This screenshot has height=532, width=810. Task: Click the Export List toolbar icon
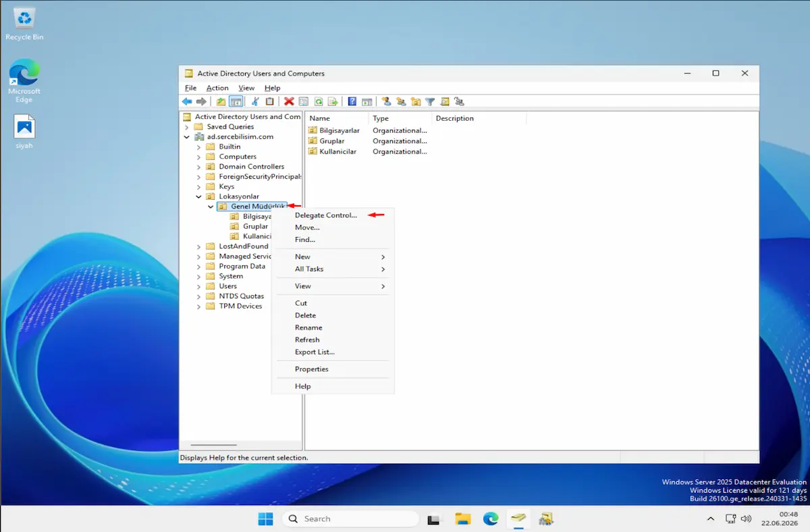pyautogui.click(x=333, y=101)
